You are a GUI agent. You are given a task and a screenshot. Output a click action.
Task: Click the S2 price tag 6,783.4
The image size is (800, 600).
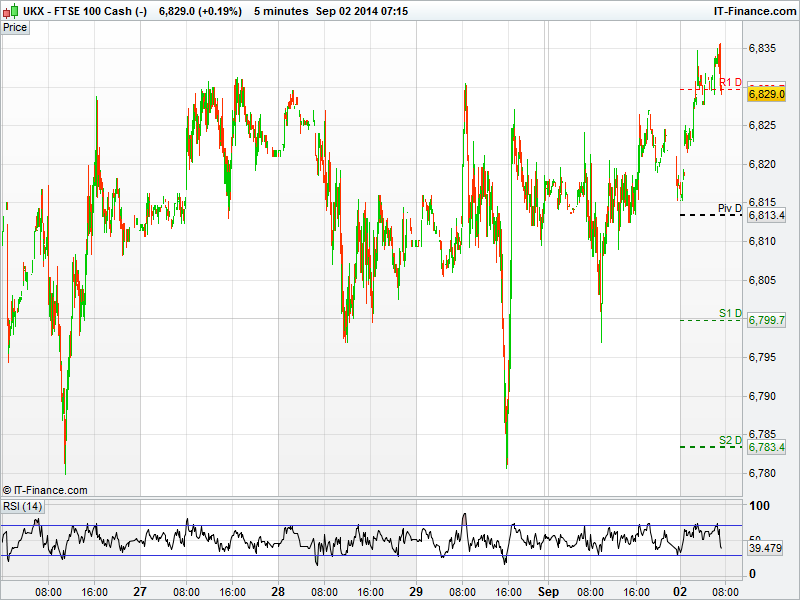click(x=766, y=447)
